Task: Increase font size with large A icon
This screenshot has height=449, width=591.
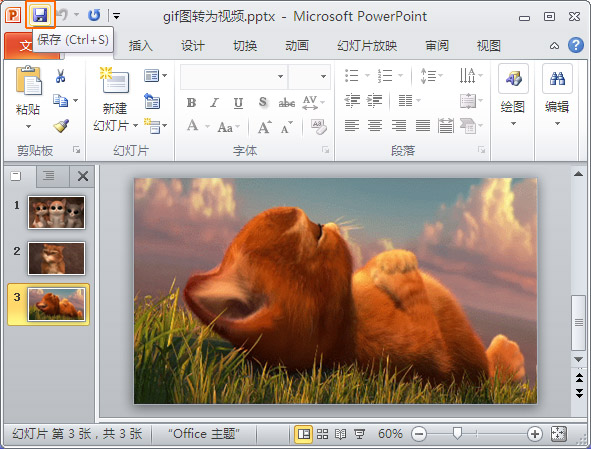Action: (265, 127)
